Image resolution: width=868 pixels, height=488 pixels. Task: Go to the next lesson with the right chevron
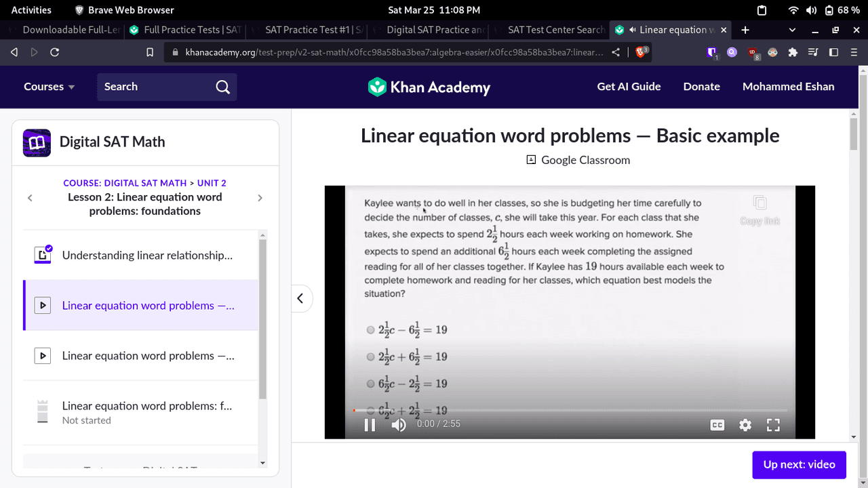pyautogui.click(x=260, y=198)
